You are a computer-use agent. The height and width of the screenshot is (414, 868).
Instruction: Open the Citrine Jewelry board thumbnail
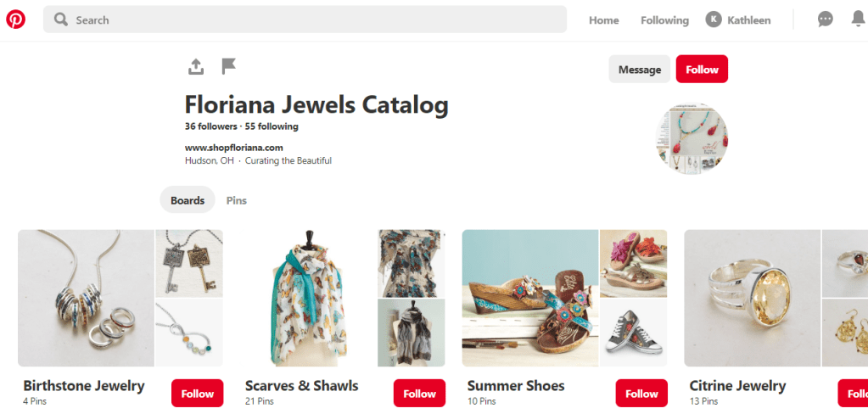click(753, 297)
